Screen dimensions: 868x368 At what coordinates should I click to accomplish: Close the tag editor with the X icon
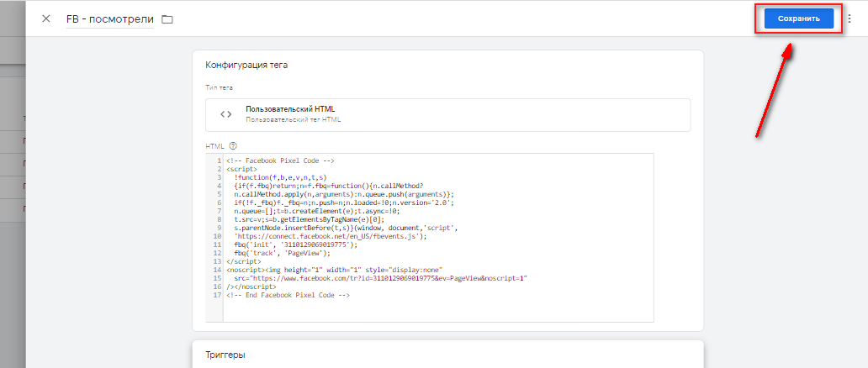[x=45, y=18]
